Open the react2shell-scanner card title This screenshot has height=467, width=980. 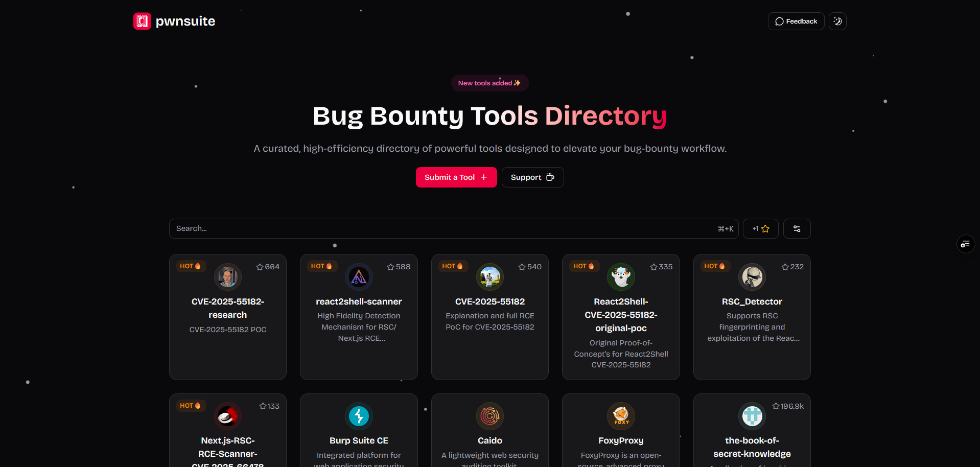(x=359, y=301)
